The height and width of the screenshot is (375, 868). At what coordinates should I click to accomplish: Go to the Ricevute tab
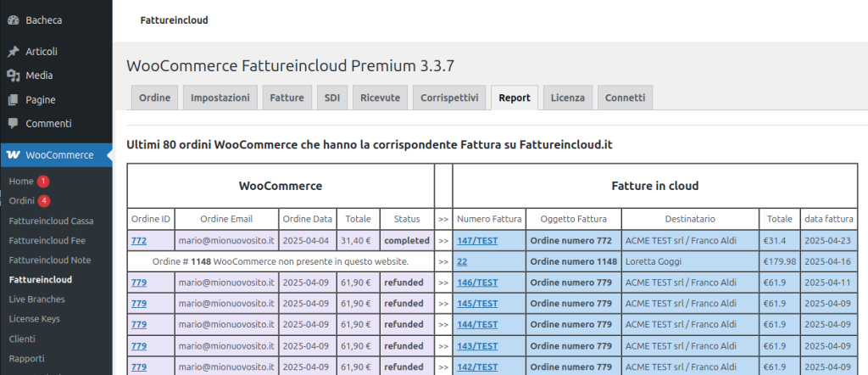click(x=380, y=98)
